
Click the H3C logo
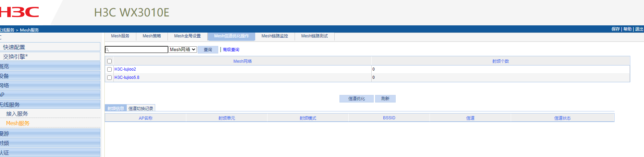19,12
